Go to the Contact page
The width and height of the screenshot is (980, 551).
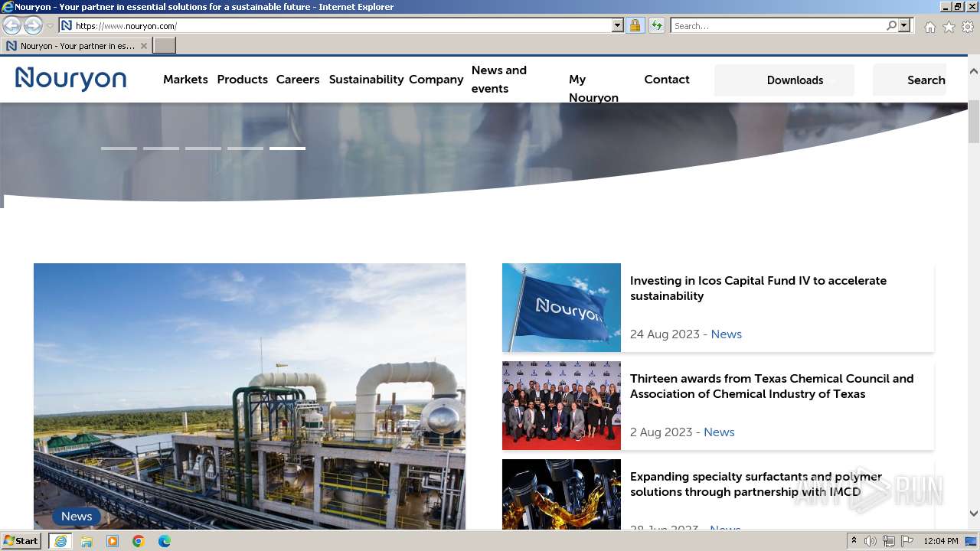tap(667, 80)
